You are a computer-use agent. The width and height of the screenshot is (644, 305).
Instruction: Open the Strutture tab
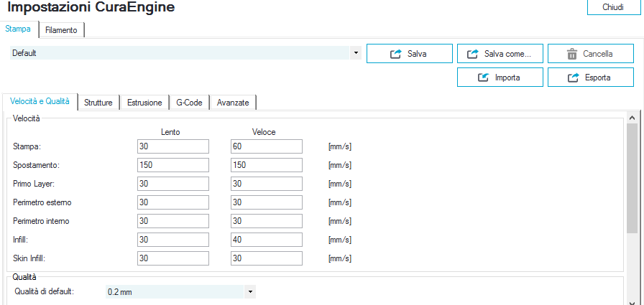point(98,103)
